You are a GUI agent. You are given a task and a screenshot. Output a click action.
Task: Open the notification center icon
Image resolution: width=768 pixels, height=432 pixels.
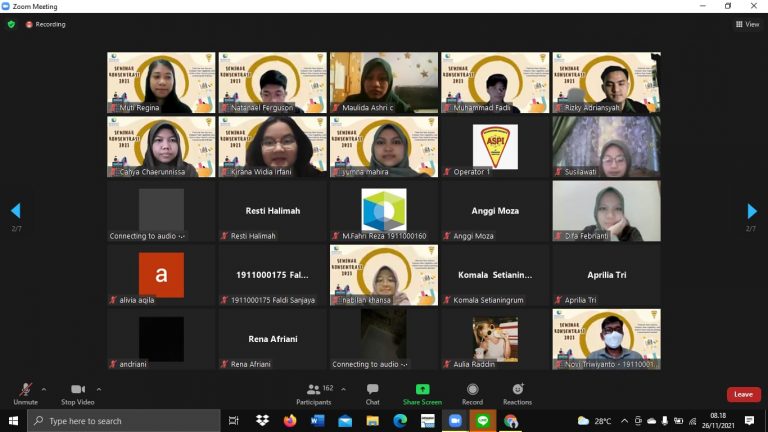pos(749,421)
